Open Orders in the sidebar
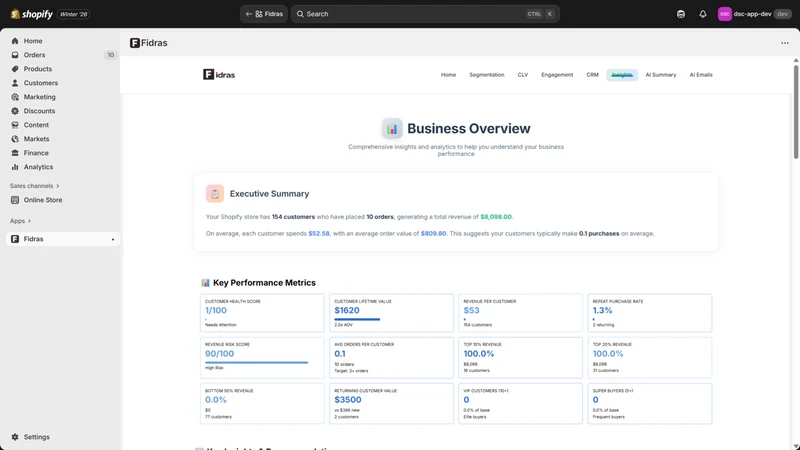Screen dimensions: 800x450 pyautogui.click(x=34, y=55)
